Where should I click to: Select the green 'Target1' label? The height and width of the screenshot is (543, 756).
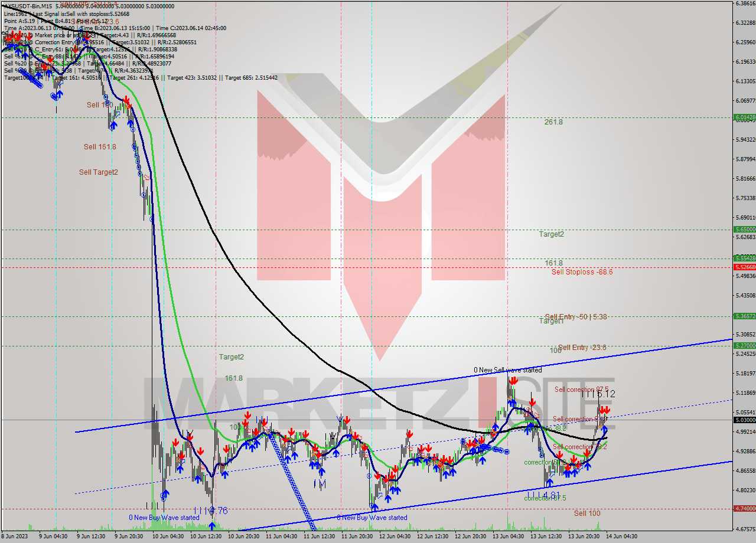[551, 321]
